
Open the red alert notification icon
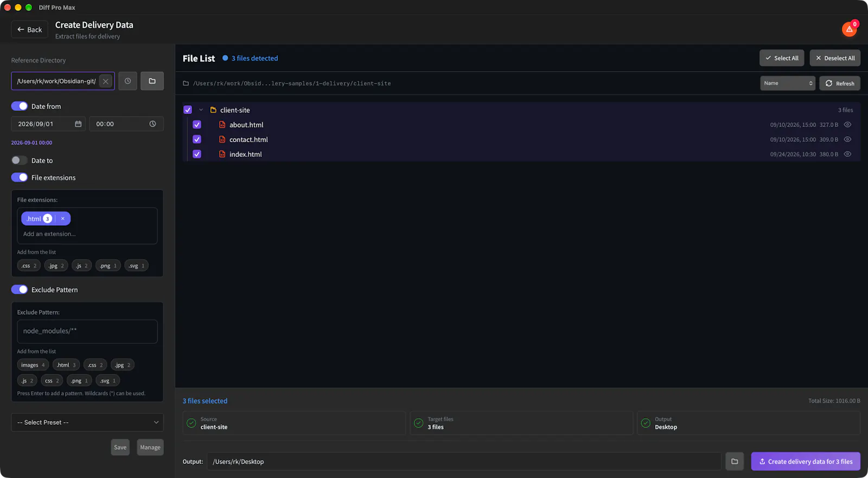849,29
